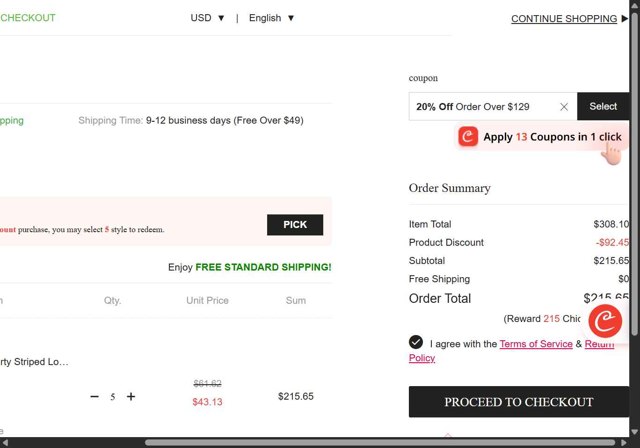This screenshot has width=640, height=448.
Task: Click the Proceed to Checkout button
Action: [519, 402]
